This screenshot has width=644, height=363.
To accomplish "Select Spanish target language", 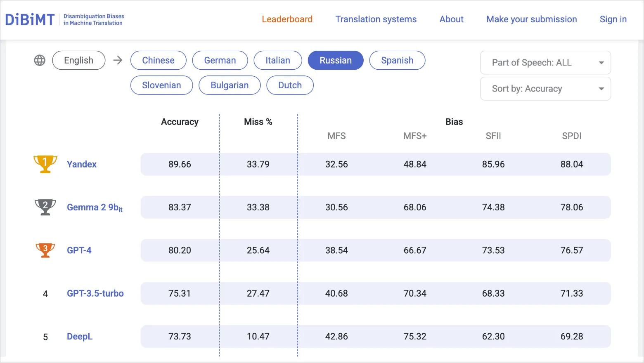I will 397,60.
